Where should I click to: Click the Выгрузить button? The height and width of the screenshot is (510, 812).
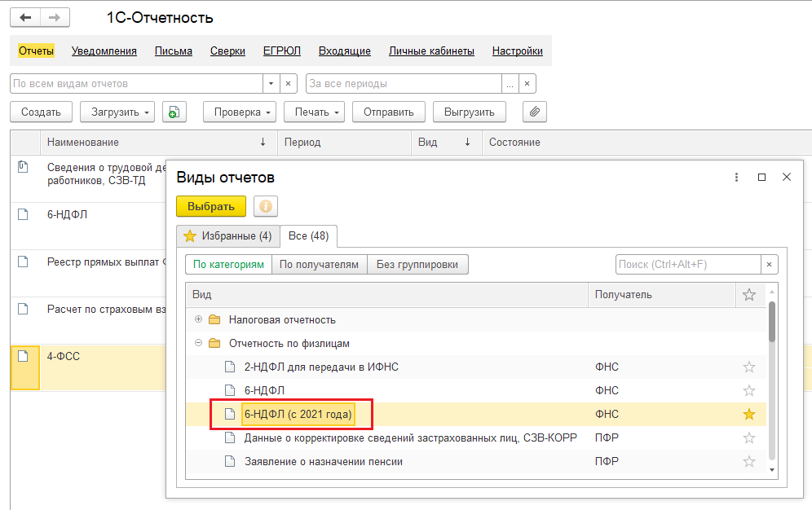coord(469,112)
